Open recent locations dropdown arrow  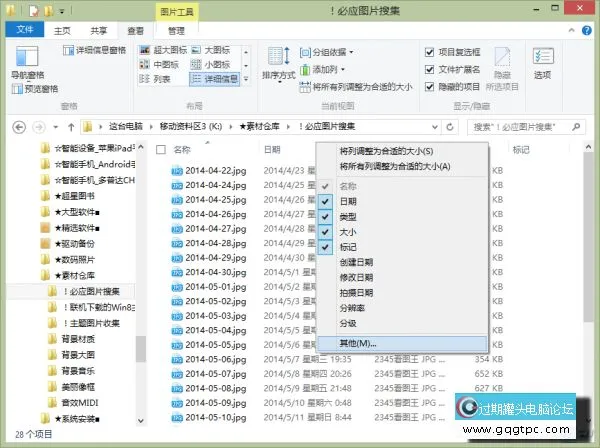click(55, 127)
